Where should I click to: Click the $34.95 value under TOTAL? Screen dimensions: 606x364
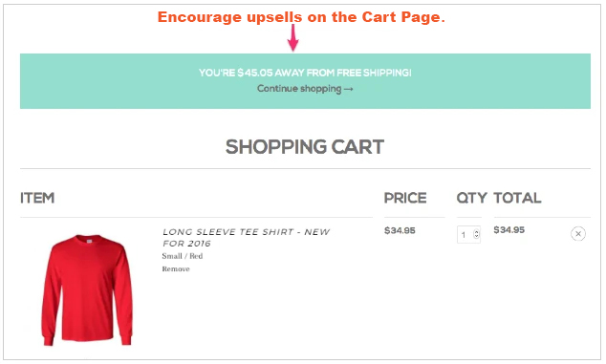pyautogui.click(x=509, y=230)
